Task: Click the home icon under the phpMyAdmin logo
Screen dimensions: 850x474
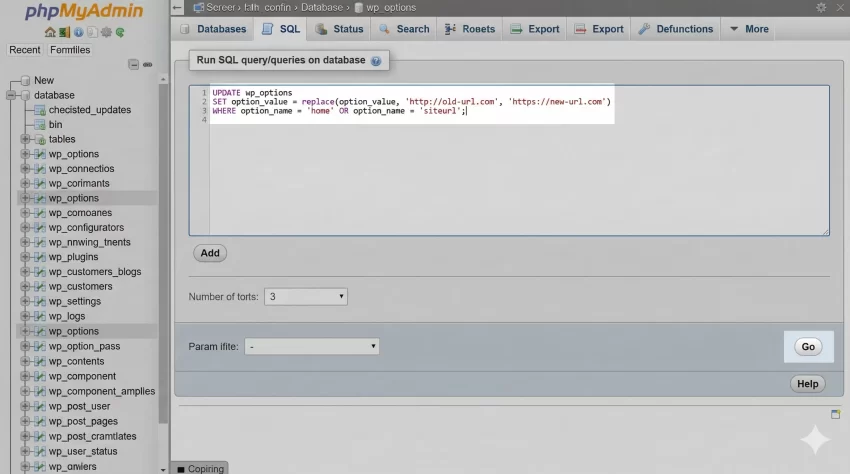Action: point(50,32)
